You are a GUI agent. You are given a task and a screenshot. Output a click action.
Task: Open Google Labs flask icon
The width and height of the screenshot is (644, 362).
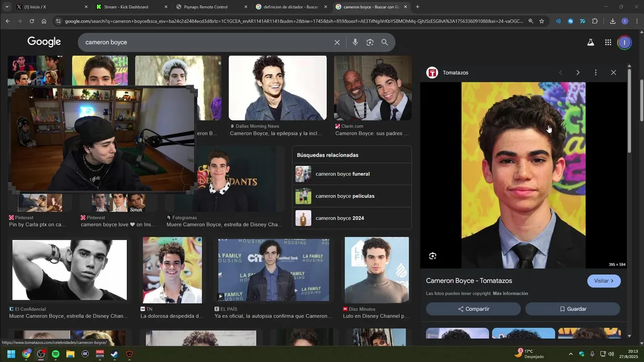591,43
